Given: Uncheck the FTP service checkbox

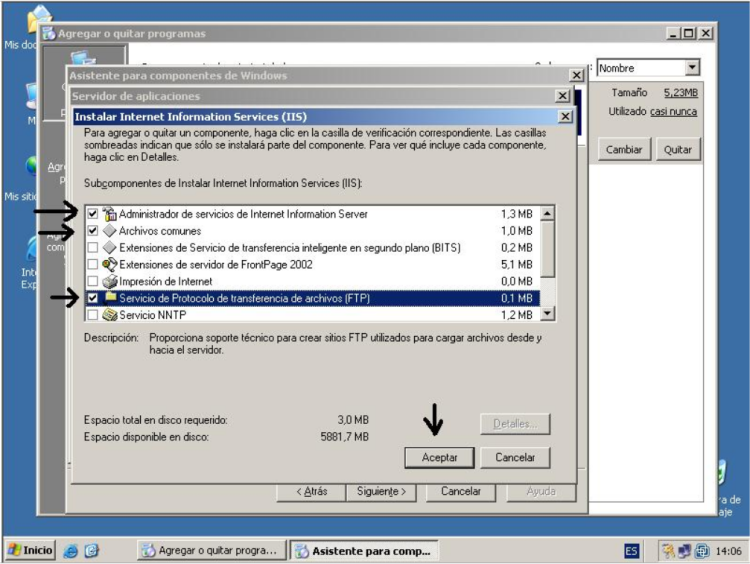Looking at the screenshot, I should pyautogui.click(x=93, y=298).
